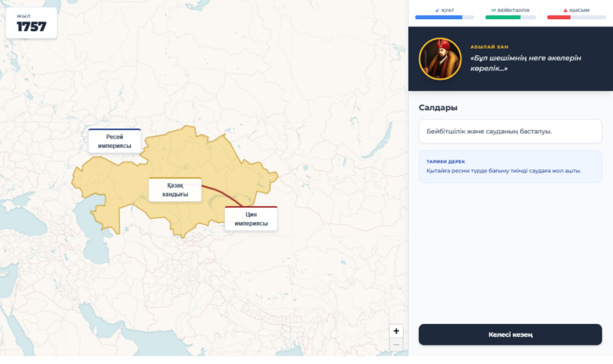Click the Абылай хан quote text

point(525,63)
